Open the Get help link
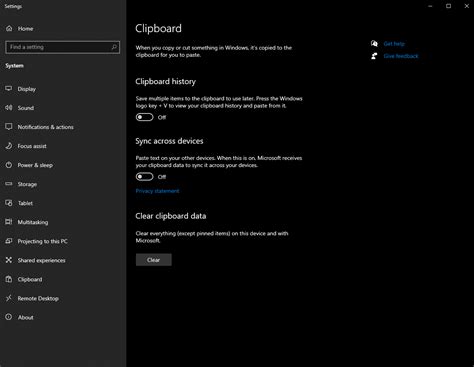Screen dimensions: 474x367 coord(394,44)
